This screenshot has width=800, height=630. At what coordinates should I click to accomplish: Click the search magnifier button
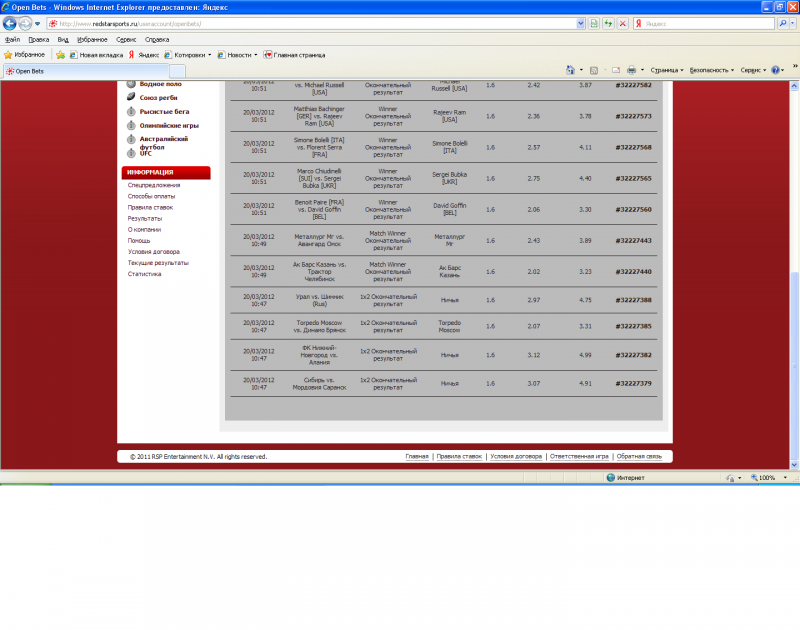click(x=783, y=23)
